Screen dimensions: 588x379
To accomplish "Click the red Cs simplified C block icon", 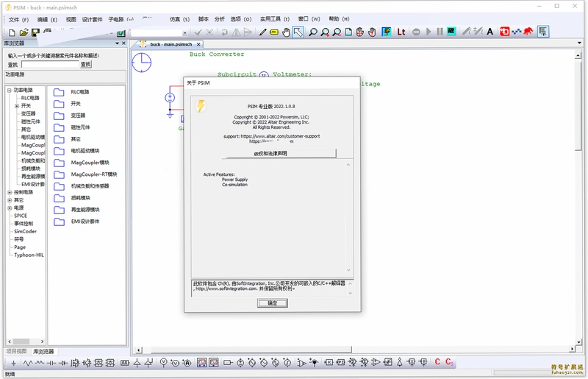I will click(449, 362).
